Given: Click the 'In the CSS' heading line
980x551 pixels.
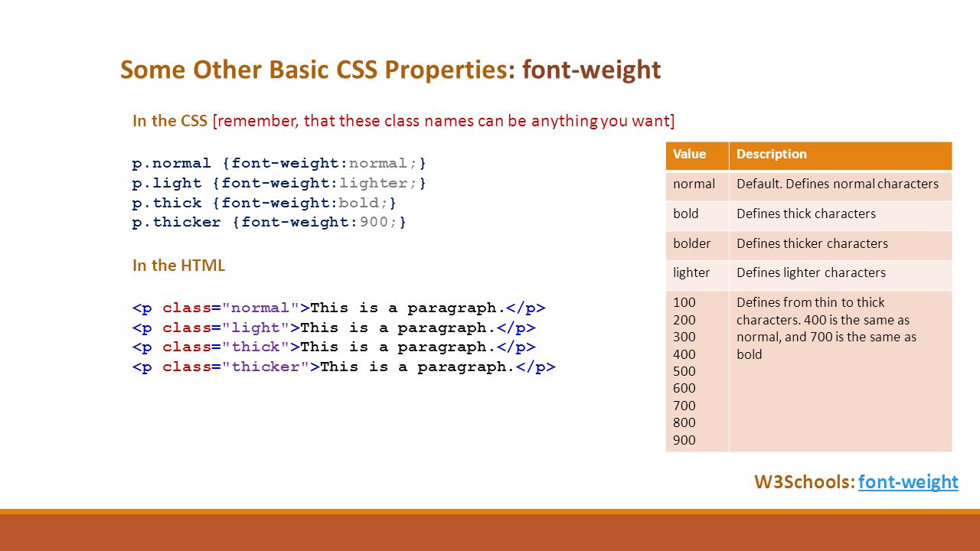Looking at the screenshot, I should [x=403, y=121].
